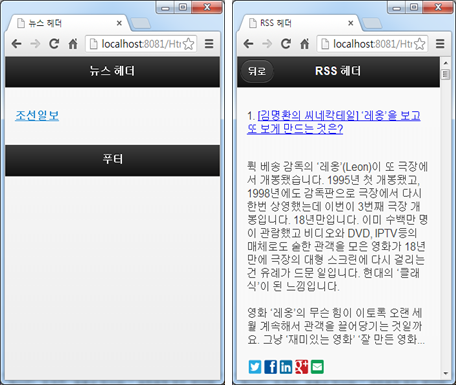Open Chrome menu in right browser window

440,44
